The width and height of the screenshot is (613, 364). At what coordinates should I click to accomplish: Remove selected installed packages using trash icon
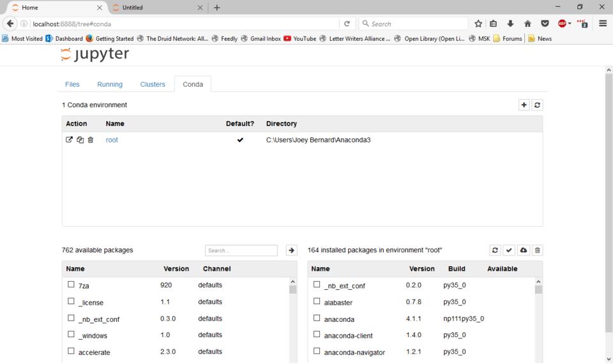click(537, 250)
